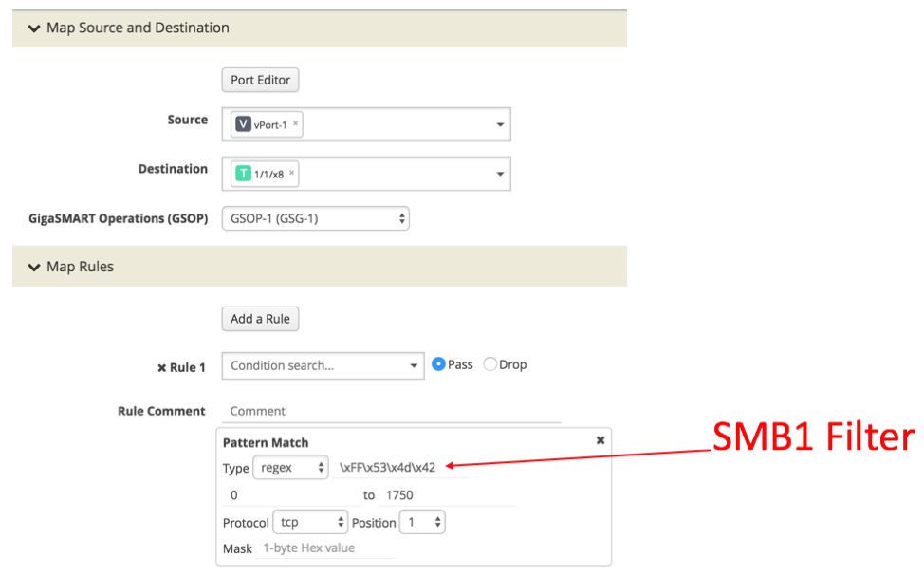Close the Pattern Match box
924x576 pixels.
click(600, 440)
